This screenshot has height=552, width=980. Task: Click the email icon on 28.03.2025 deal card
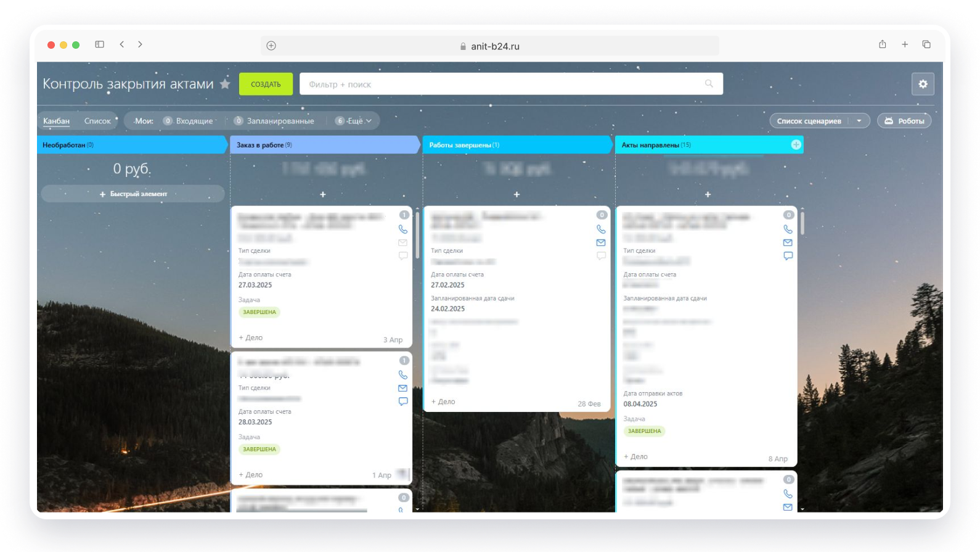pyautogui.click(x=403, y=389)
